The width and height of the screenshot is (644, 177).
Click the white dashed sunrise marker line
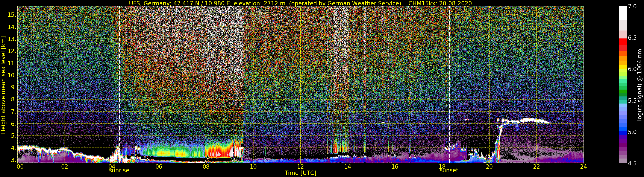coord(119,85)
